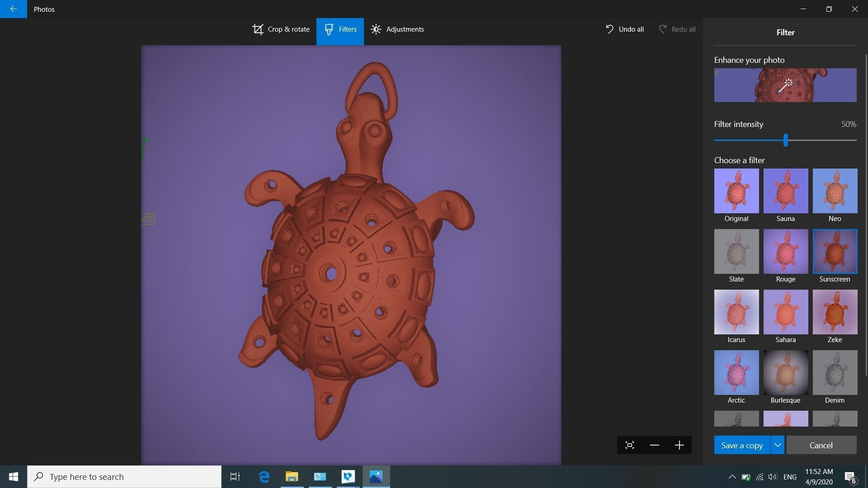Expand the Save a copy dropdown arrow

tap(778, 445)
